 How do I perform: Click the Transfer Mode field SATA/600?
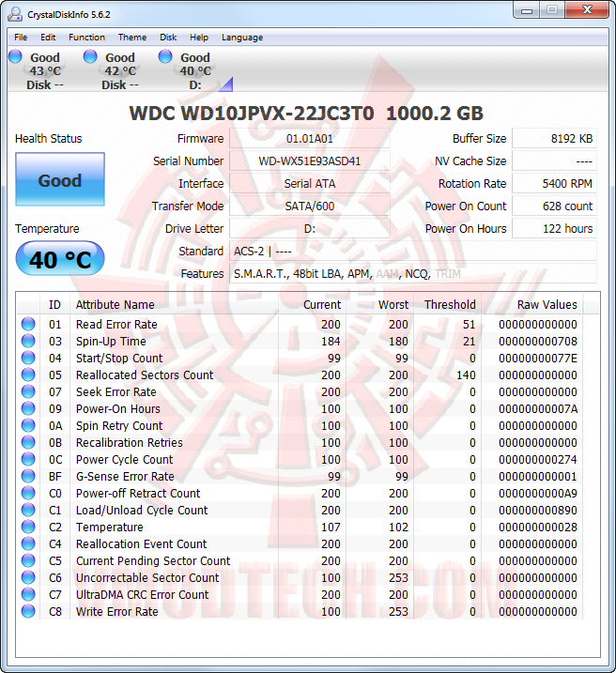coord(310,206)
